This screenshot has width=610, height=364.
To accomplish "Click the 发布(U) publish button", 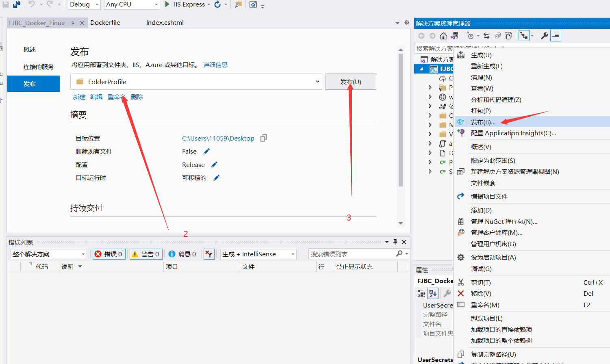I will (x=350, y=81).
